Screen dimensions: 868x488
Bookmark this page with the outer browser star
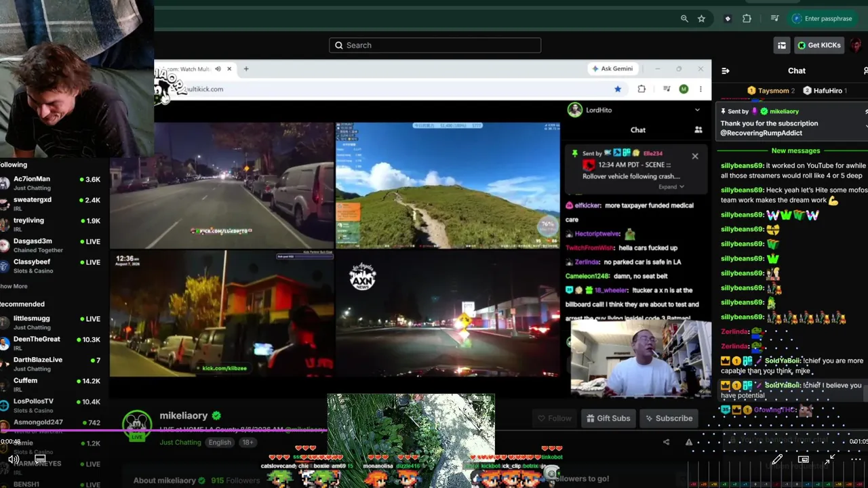tap(701, 19)
